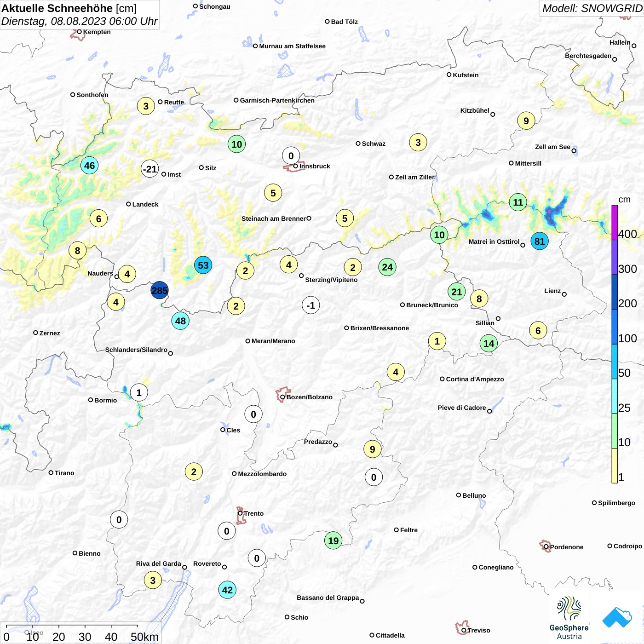
Task: Click the blue 100 cm legend color
Action: [x=615, y=327]
